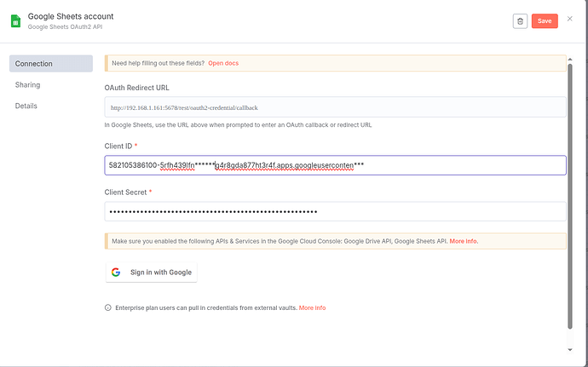Click the Google Sheets green document icon
Viewport: 588px width, 367px height.
[15, 21]
